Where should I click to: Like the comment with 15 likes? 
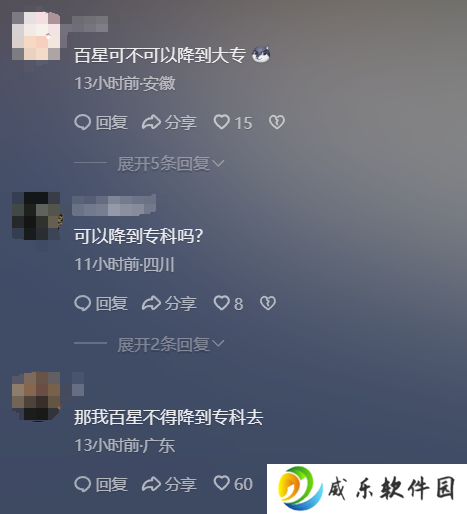(221, 122)
